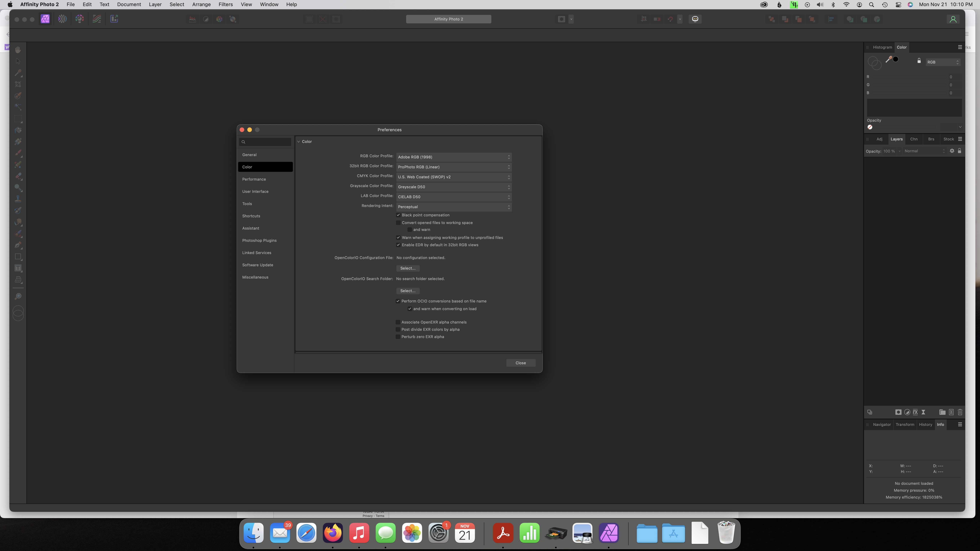
Task: Open the 32bit RGB Color Profile dropdown
Action: pos(454,167)
